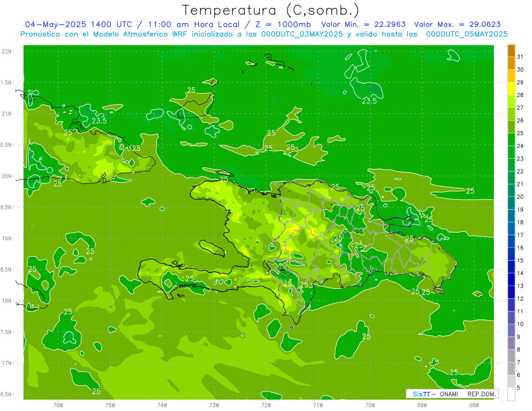Image resolution: width=532 pixels, height=411 pixels.
Task: Click the '68W' longitude label
Action: pos(474,405)
